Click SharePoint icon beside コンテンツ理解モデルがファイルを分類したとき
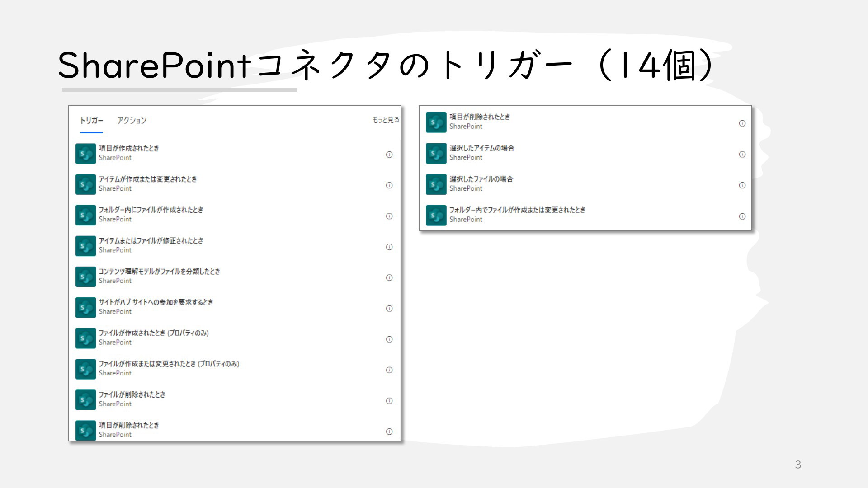 tap(85, 277)
